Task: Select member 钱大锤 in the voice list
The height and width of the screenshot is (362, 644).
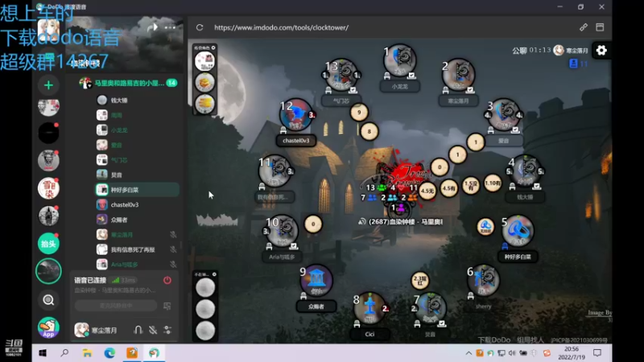Action: coord(137,100)
